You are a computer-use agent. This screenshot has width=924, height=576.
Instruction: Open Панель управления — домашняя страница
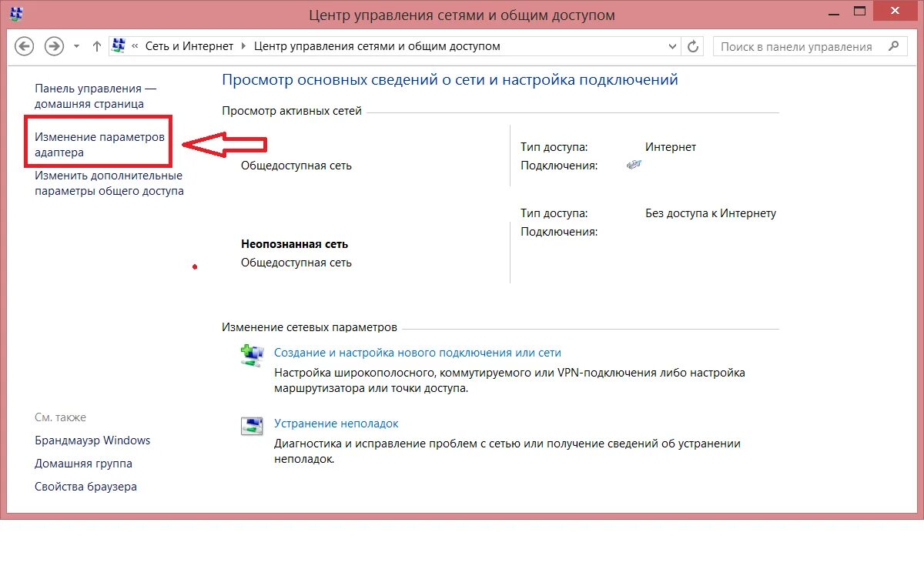click(95, 96)
